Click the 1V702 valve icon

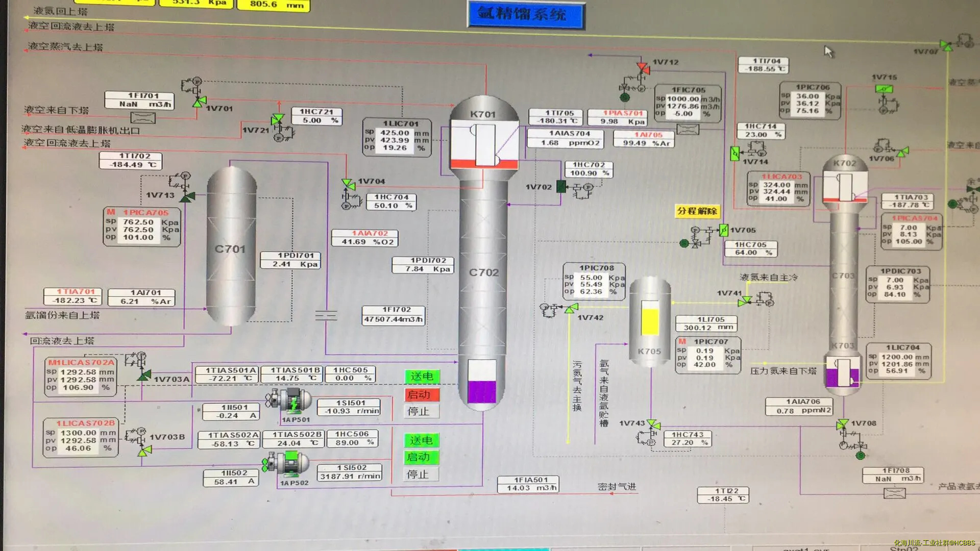pos(561,187)
